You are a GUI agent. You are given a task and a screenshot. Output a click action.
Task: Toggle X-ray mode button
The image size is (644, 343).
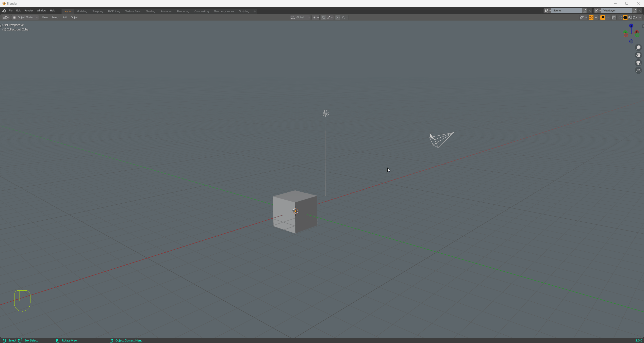coord(614,18)
